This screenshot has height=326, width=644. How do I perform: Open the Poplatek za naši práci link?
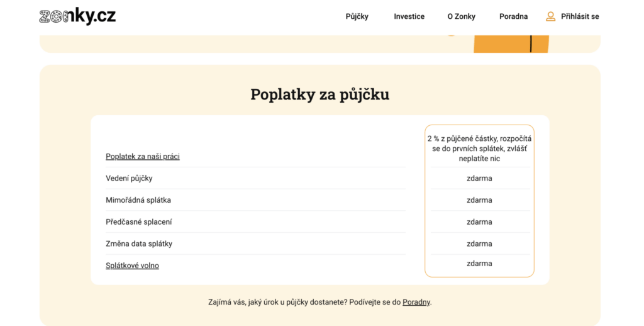(143, 157)
